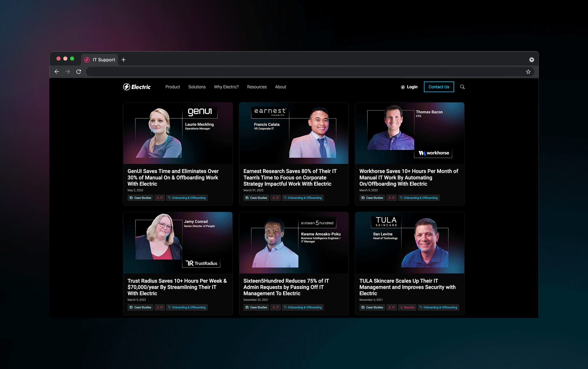This screenshot has width=588, height=369.
Task: Open the Earnest Research case study image
Action: tap(294, 133)
